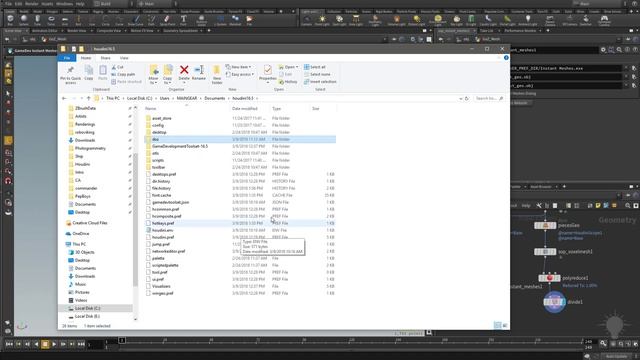
Task: Sort by the Date modified column header
Action: pyautogui.click(x=244, y=109)
